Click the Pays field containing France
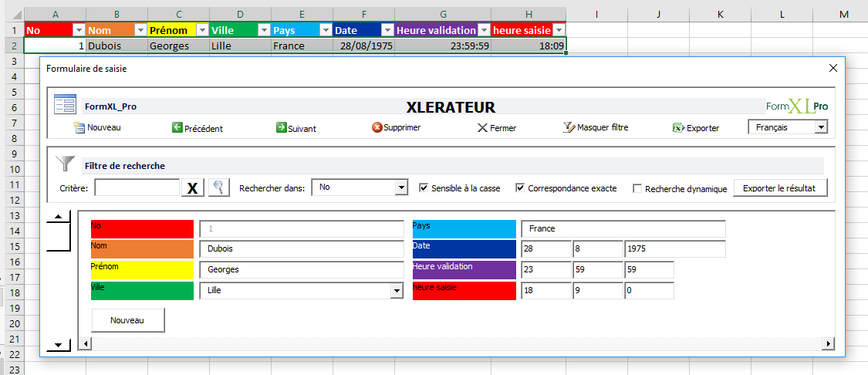 pos(623,228)
